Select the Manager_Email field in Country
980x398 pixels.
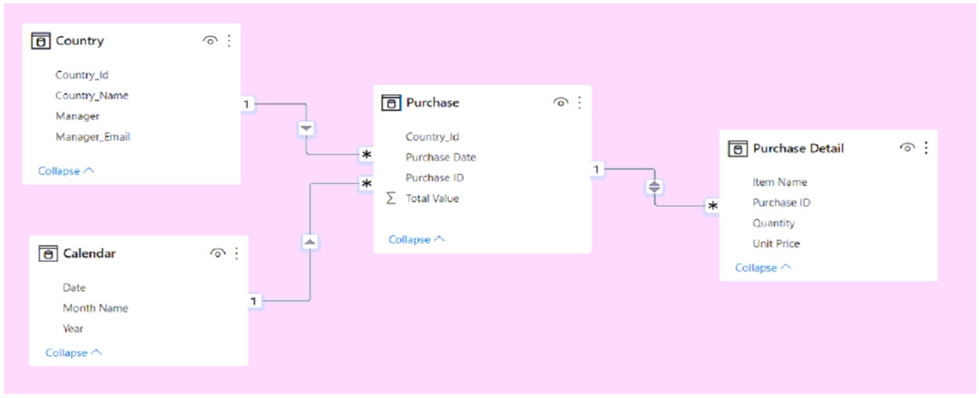tap(92, 137)
